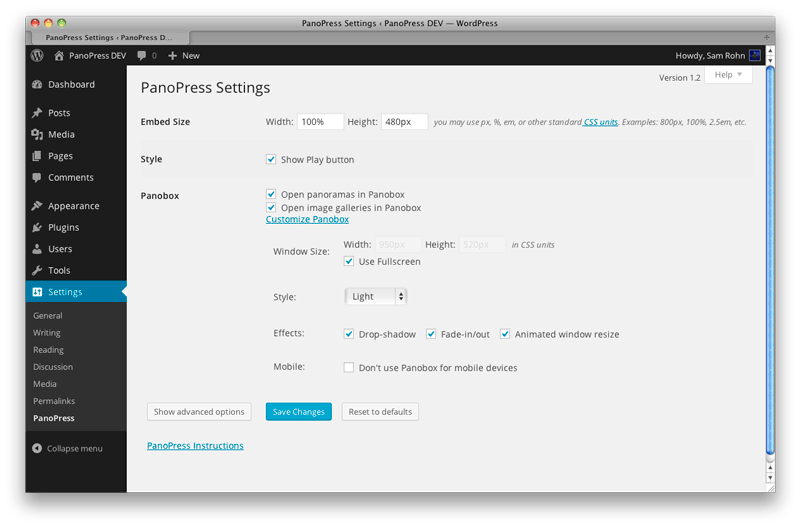This screenshot has width=800, height=527.
Task: Click the Save Changes button
Action: click(298, 412)
